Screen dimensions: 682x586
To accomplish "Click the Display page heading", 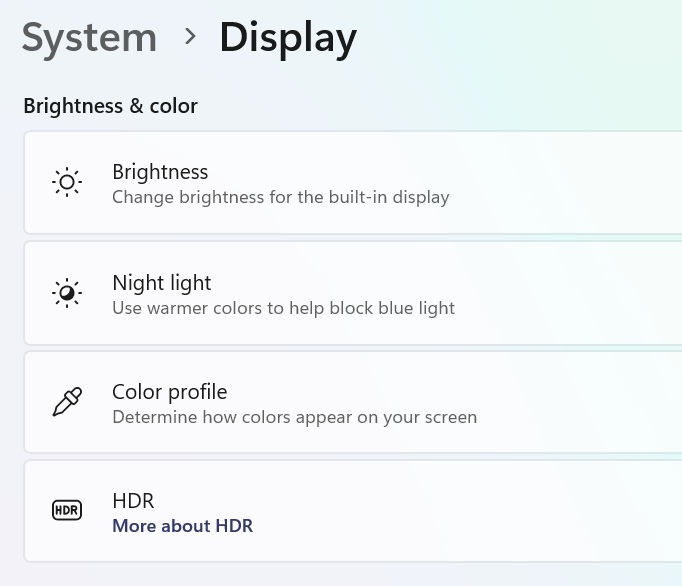I will (288, 39).
